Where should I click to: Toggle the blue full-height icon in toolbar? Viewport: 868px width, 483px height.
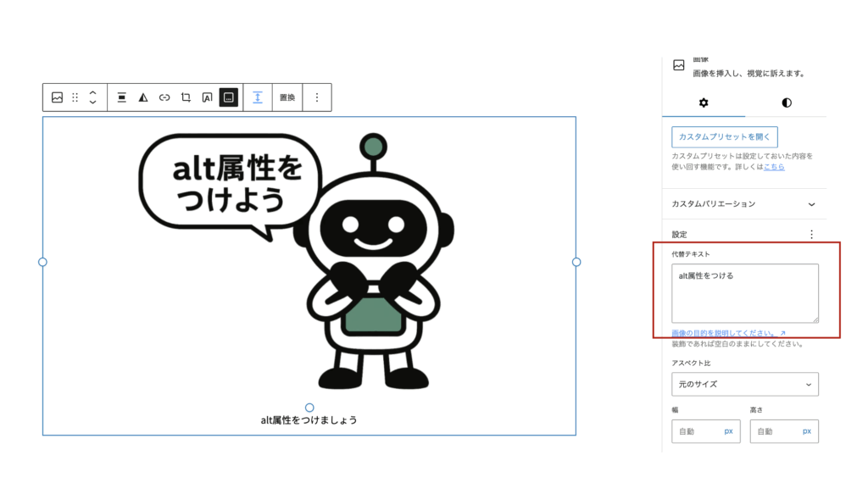coord(258,97)
